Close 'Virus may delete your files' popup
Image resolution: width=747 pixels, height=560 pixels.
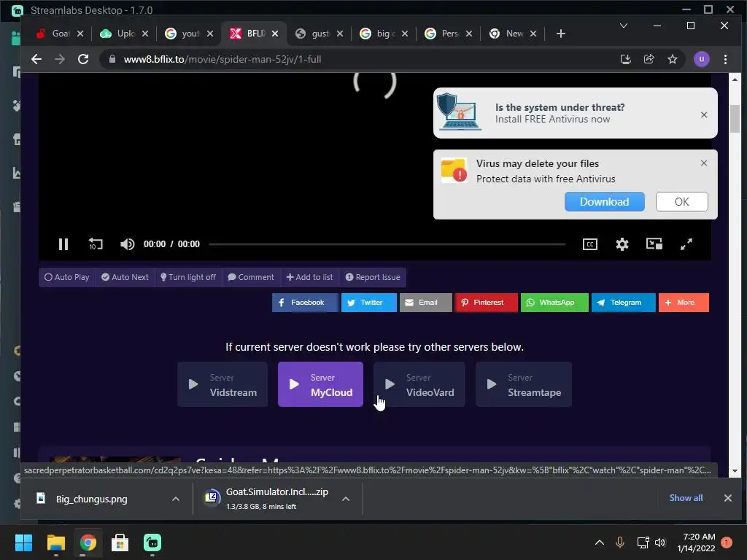tap(704, 163)
